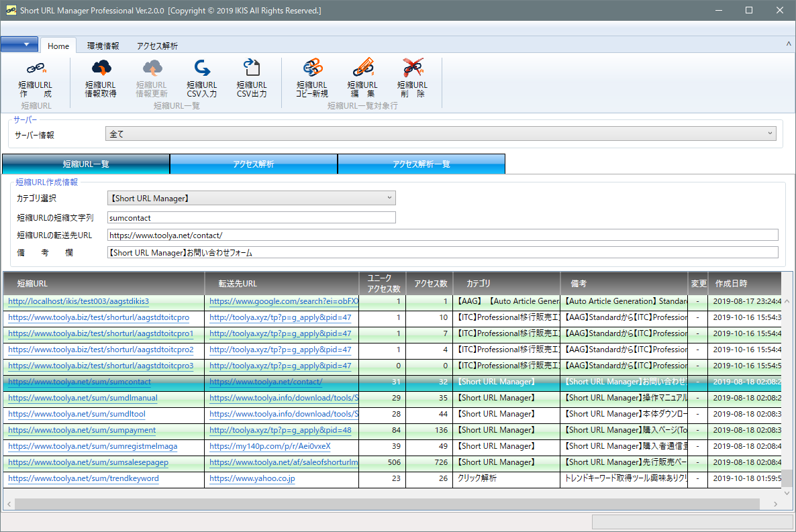Viewport: 796px width, 532px height.
Task: Click the 備考欄 input field
Action: pos(443,252)
